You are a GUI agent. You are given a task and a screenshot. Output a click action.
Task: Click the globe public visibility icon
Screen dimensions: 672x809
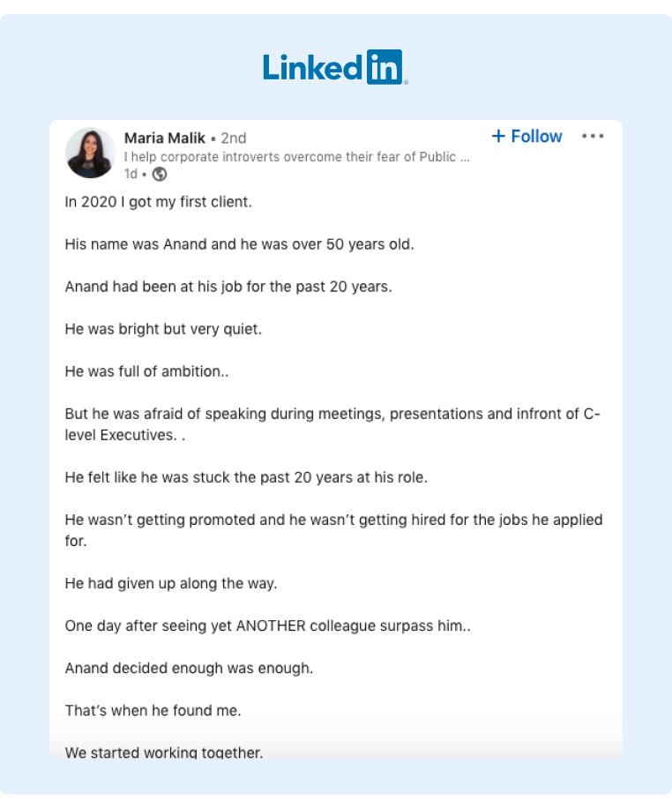(x=160, y=175)
